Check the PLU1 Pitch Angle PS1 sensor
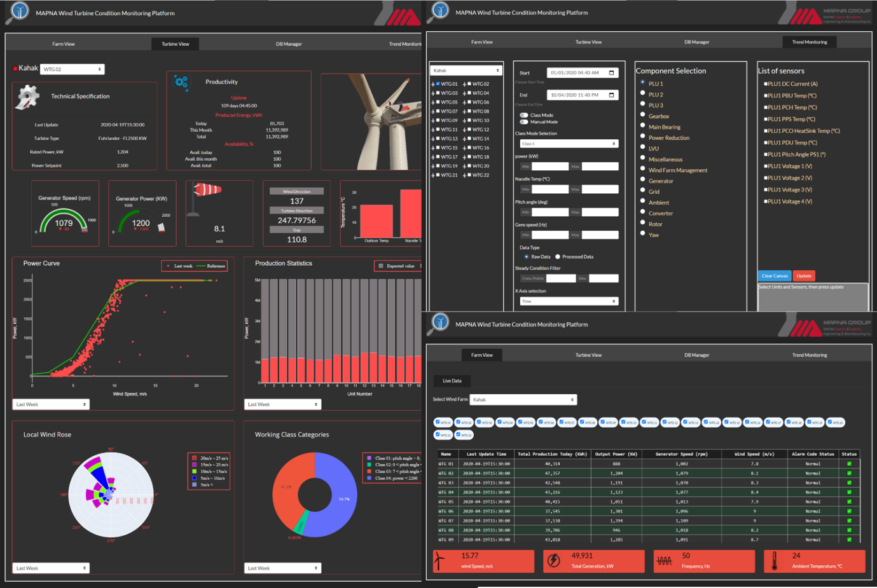The width and height of the screenshot is (877, 588). pyautogui.click(x=766, y=154)
